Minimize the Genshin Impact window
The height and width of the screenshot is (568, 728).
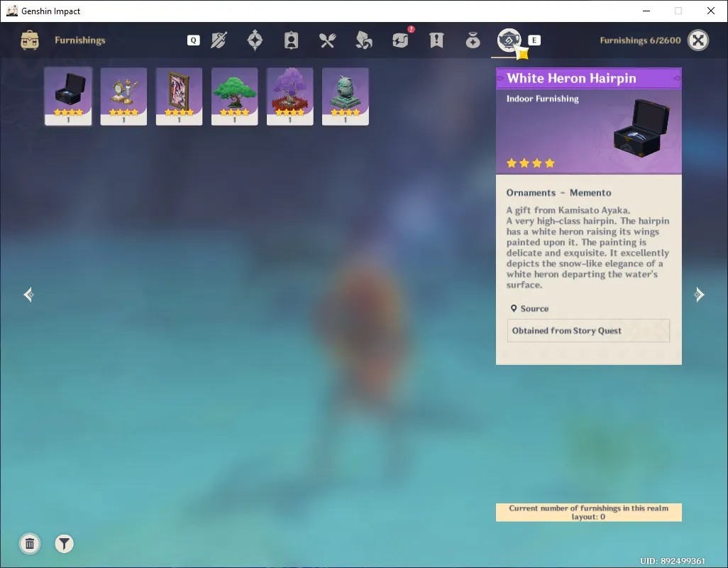click(x=646, y=11)
